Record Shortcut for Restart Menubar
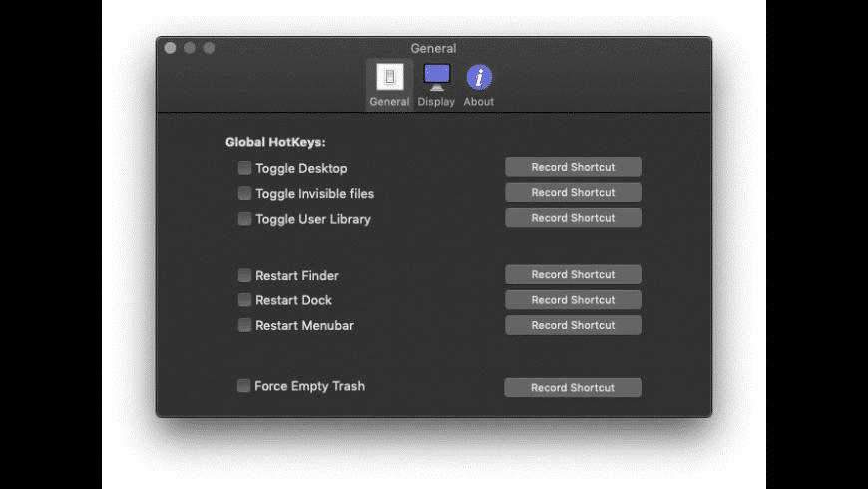The width and height of the screenshot is (868, 489). tap(573, 325)
